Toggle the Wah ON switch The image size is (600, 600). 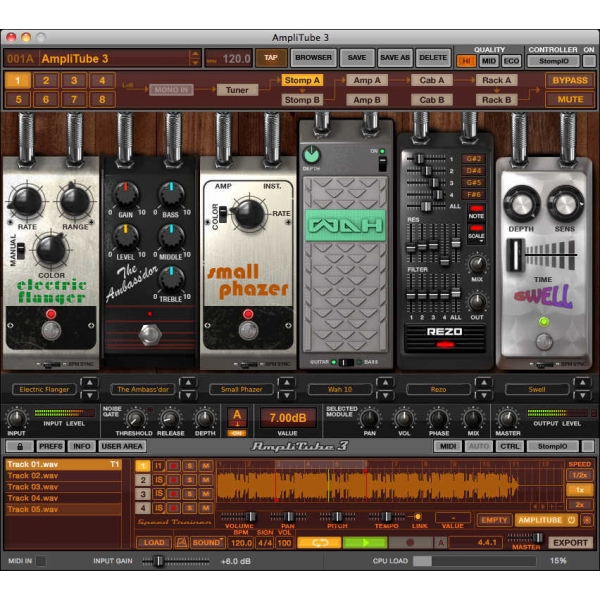382,164
